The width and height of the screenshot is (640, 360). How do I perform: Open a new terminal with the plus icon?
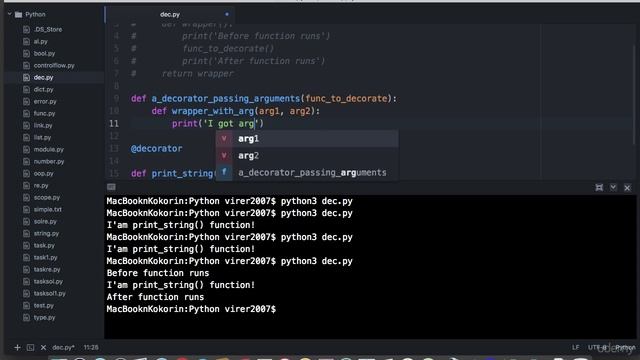(17, 347)
